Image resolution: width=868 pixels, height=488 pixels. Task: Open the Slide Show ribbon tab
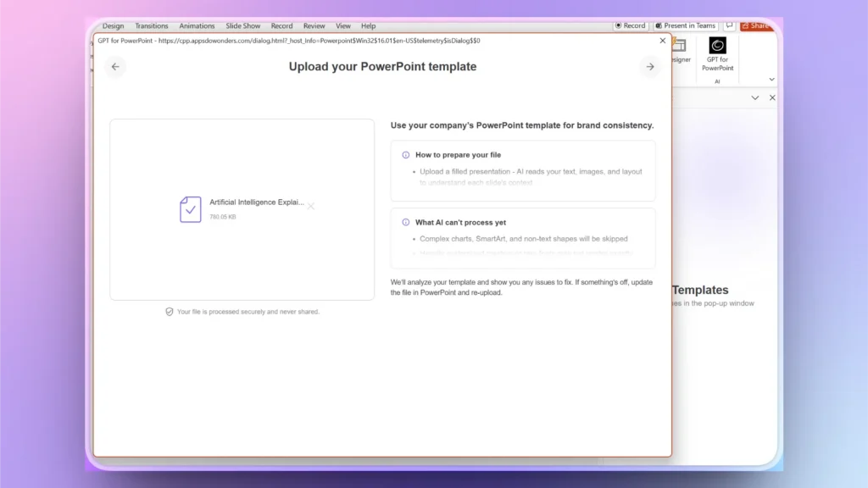242,26
